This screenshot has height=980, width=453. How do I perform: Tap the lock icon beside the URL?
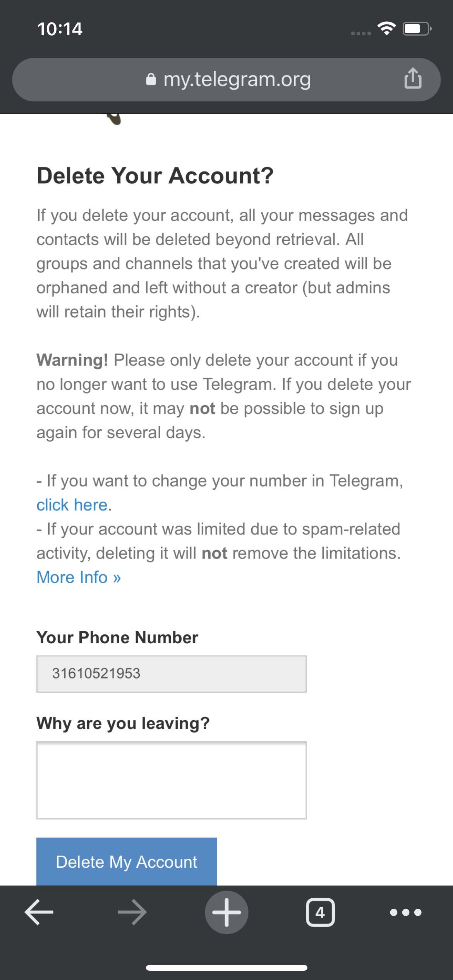tap(151, 79)
